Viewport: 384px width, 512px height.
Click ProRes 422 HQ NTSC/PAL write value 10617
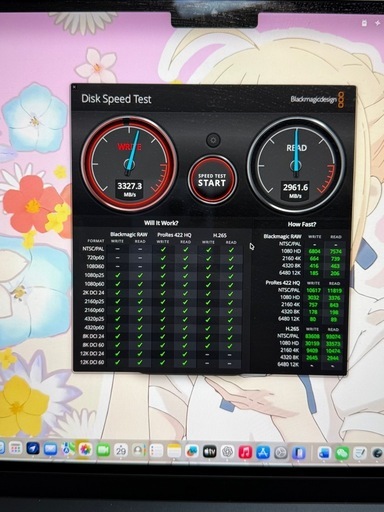313,290
